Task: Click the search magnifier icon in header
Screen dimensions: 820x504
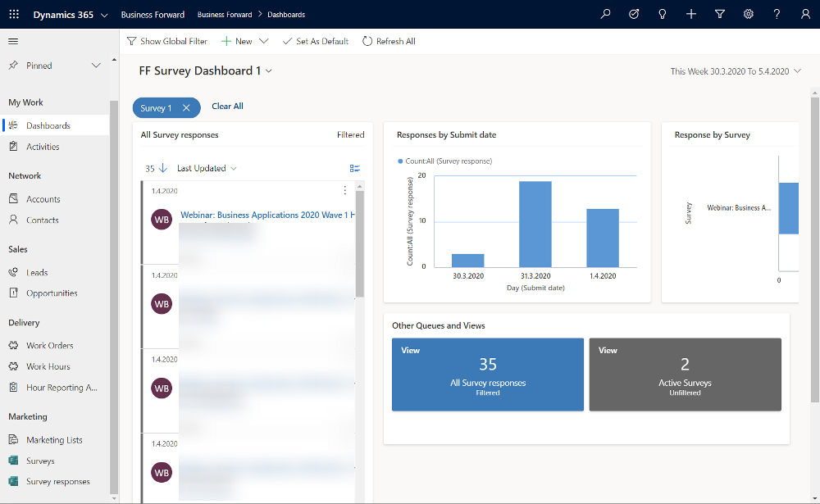Action: point(605,14)
